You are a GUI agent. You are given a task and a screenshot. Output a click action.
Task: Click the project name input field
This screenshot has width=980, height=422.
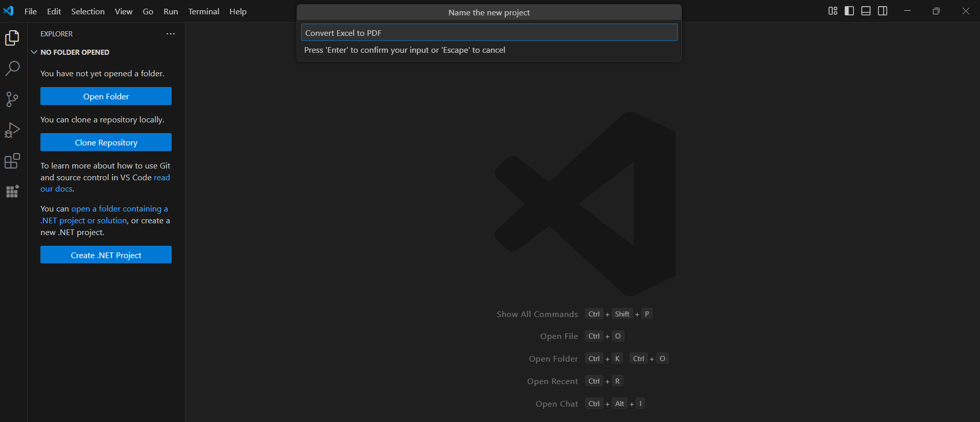pos(489,33)
